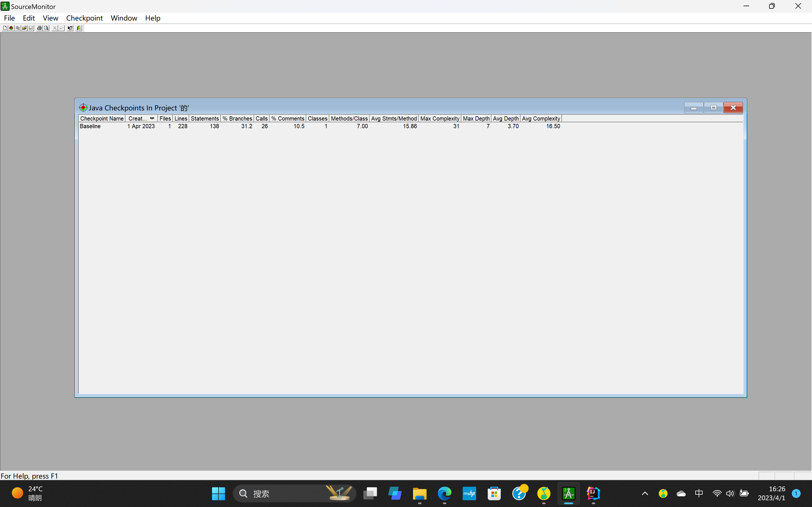The height and width of the screenshot is (507, 812).
Task: Click the Print toolbar icon
Action: click(x=39, y=28)
